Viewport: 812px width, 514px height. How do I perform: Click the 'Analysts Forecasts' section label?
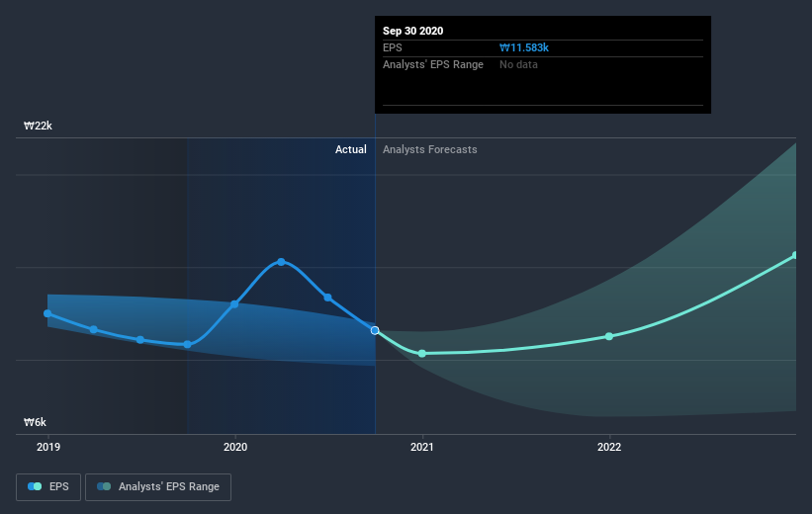430,149
